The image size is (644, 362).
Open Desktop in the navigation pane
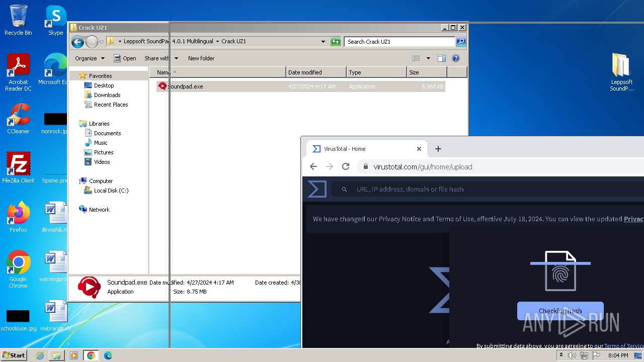pyautogui.click(x=104, y=85)
